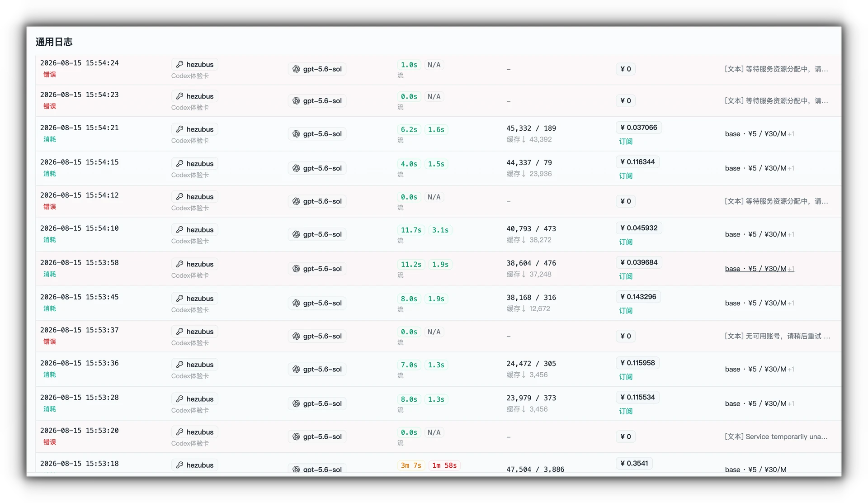This screenshot has height=503, width=868.
Task: Click timestamp 2026-08-15 15:54:24
Action: [80, 63]
